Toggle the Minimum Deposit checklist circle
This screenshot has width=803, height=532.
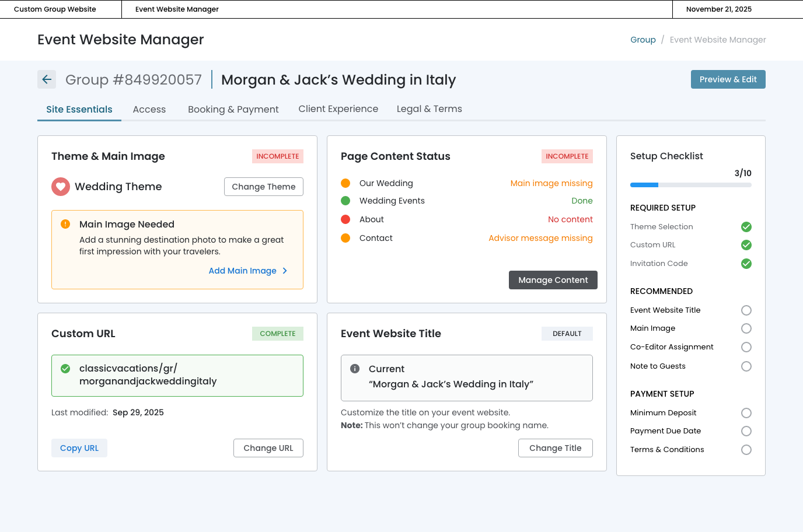coord(746,413)
